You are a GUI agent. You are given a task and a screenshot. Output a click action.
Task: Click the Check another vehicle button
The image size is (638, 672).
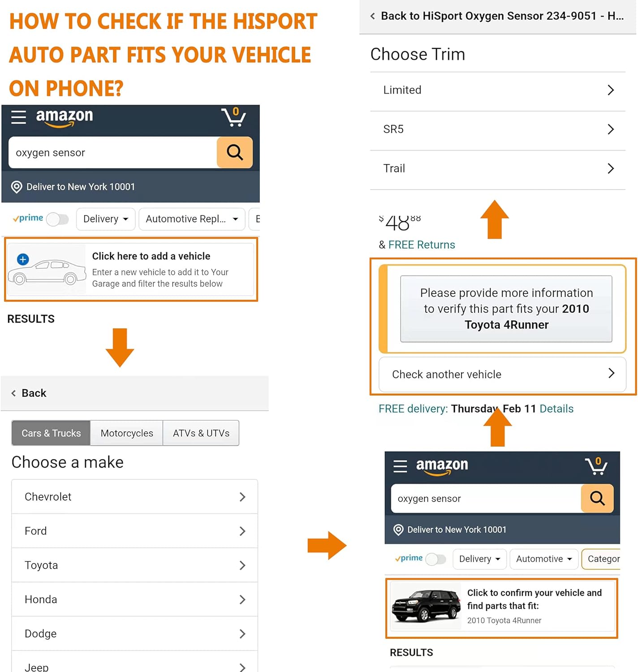(x=502, y=374)
